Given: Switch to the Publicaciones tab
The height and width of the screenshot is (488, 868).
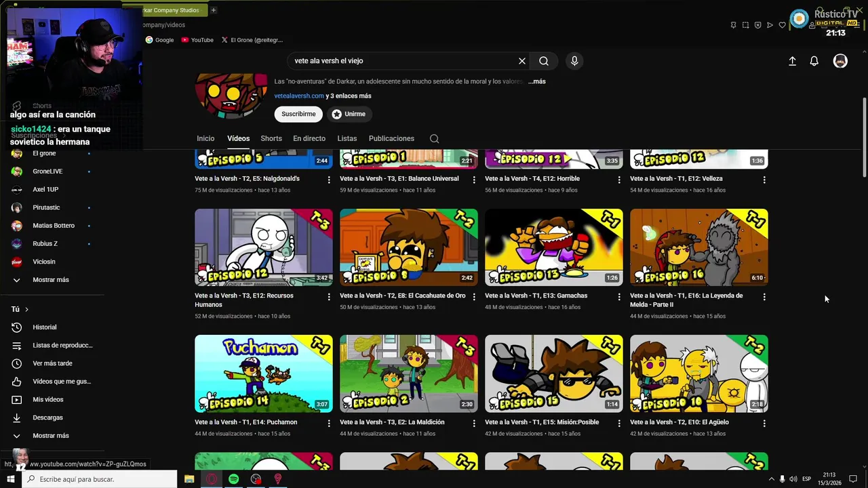Looking at the screenshot, I should (x=391, y=138).
